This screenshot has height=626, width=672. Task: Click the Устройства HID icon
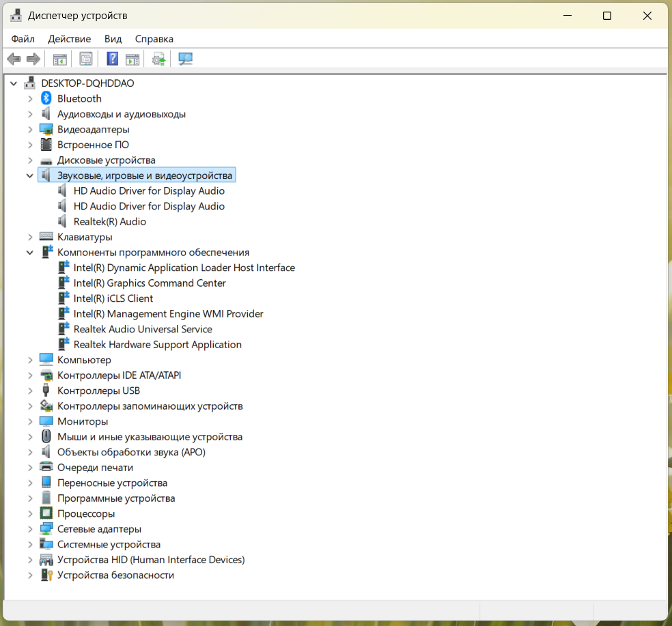point(46,560)
